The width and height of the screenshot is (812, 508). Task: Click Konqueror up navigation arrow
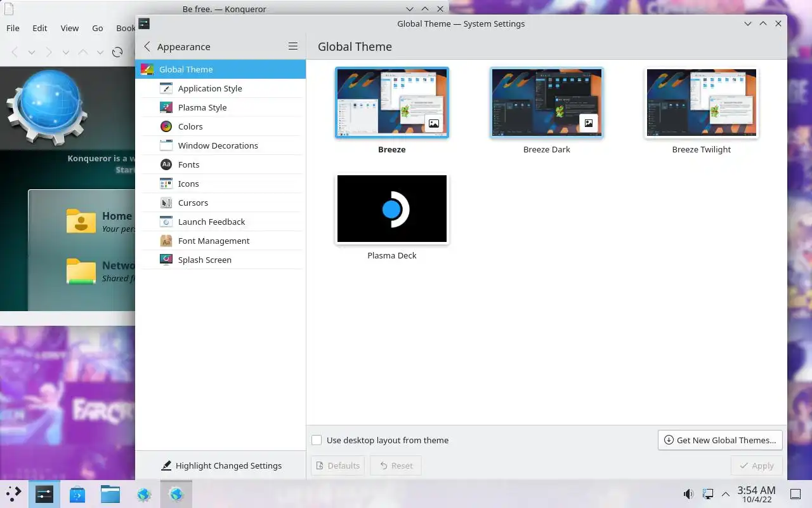click(x=82, y=52)
